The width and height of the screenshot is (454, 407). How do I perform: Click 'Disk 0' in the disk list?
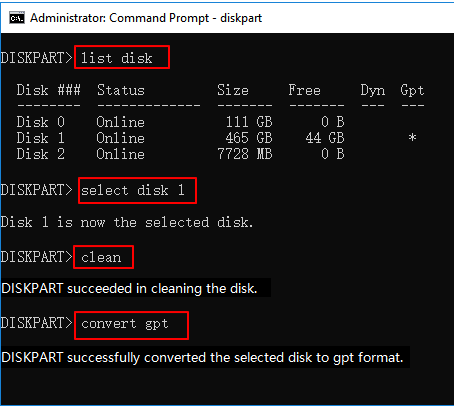coord(41,122)
